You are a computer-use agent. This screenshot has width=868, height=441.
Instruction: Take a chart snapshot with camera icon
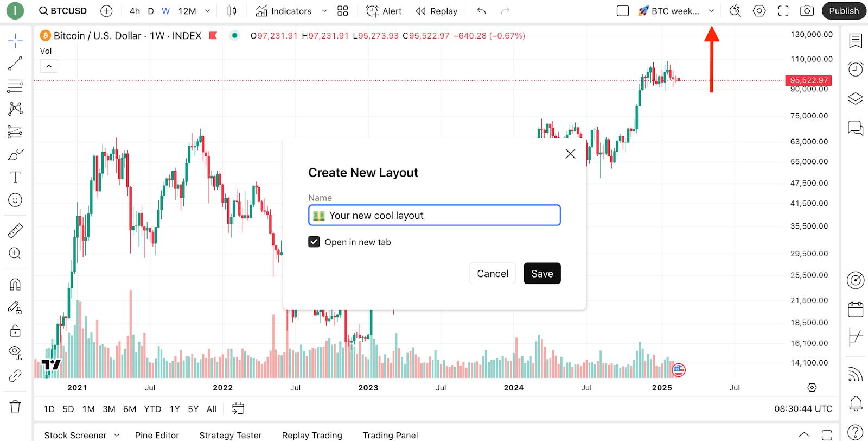coord(807,11)
